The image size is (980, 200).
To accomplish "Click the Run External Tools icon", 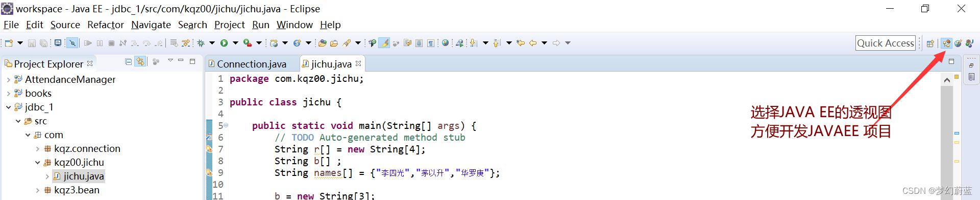I will pos(248,43).
